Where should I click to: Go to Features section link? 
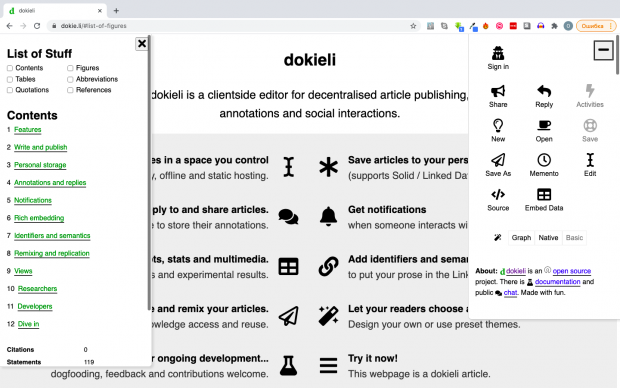click(x=28, y=130)
